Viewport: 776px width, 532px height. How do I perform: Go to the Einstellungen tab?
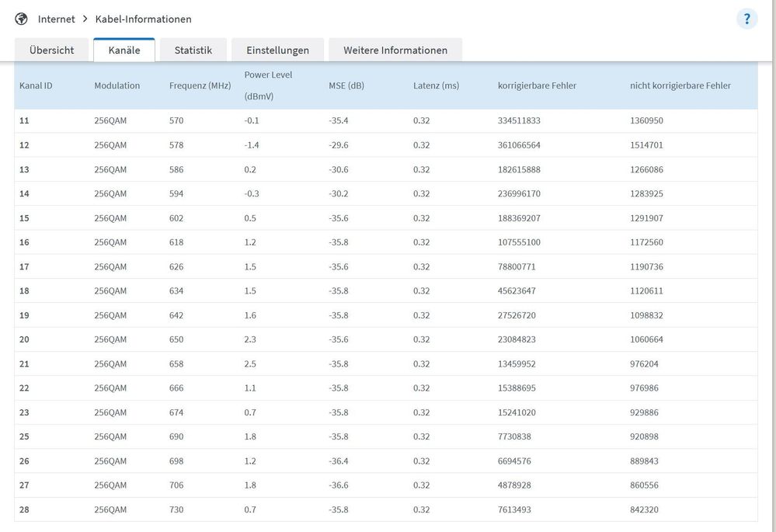click(277, 50)
